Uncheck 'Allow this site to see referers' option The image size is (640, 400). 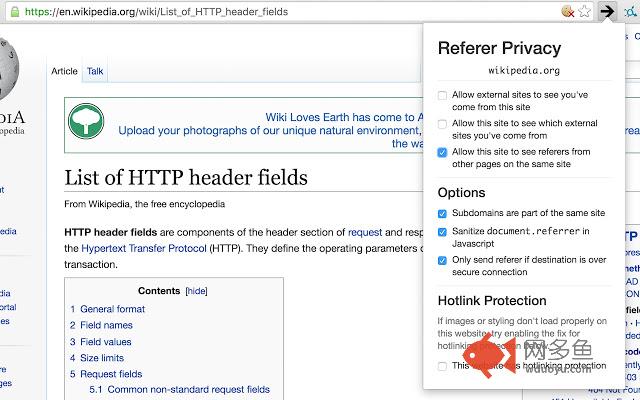pyautogui.click(x=442, y=152)
